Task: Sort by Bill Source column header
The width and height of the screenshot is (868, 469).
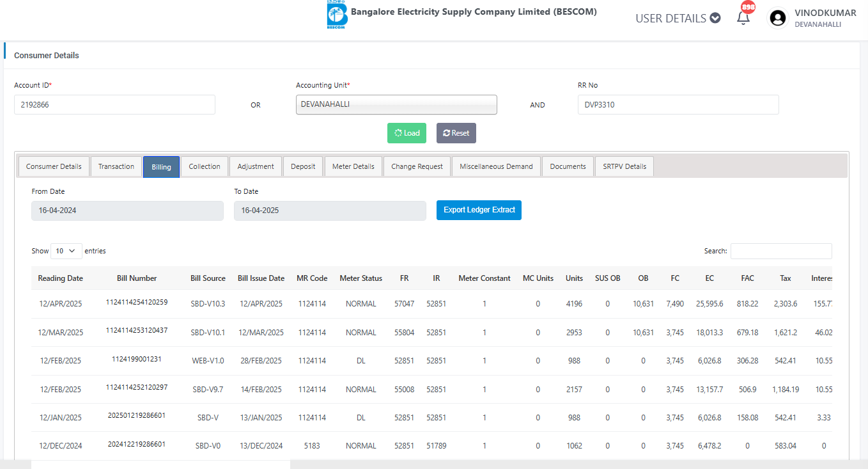Action: point(208,278)
